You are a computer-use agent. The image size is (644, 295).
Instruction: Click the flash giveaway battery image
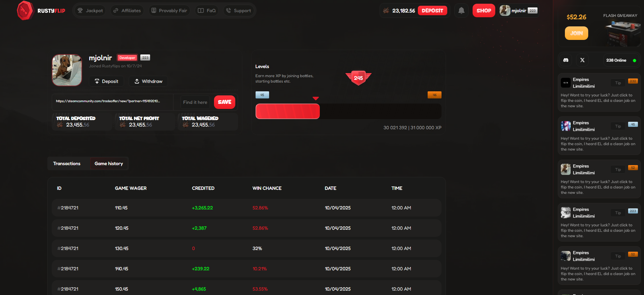(622, 33)
